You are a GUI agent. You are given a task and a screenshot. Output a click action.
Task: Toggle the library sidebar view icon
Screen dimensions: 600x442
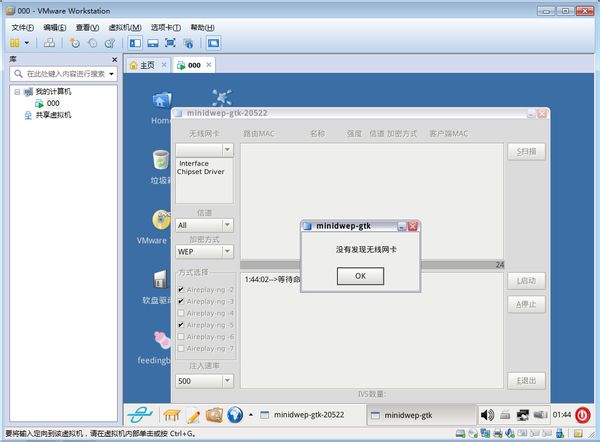(x=135, y=43)
